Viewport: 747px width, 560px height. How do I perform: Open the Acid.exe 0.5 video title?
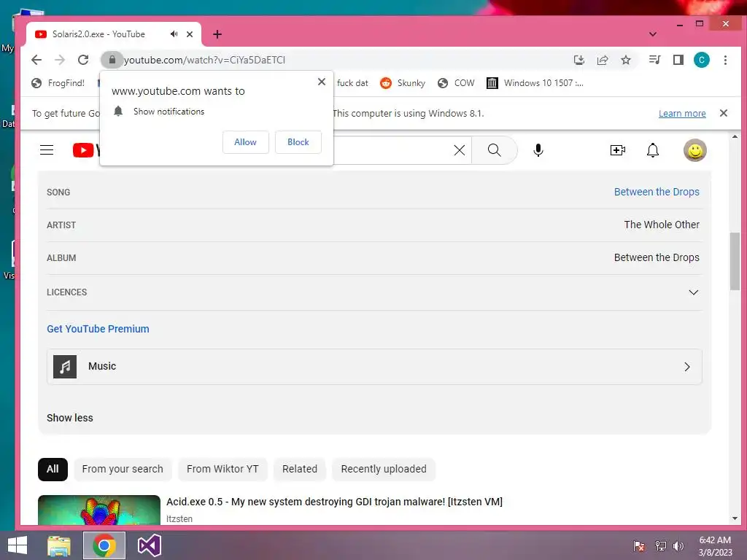pyautogui.click(x=334, y=502)
